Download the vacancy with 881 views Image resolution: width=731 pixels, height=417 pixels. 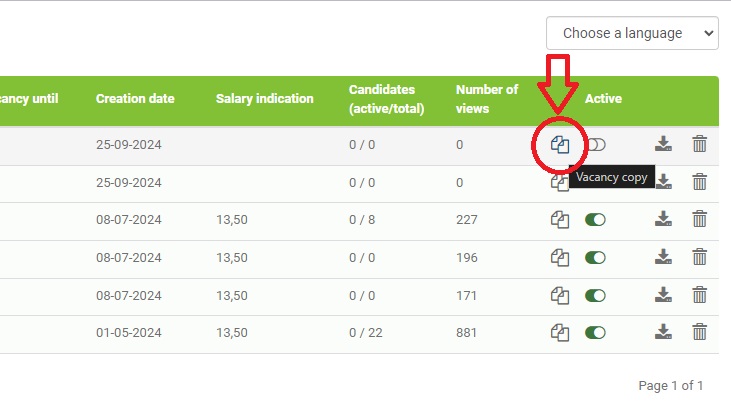(x=663, y=332)
